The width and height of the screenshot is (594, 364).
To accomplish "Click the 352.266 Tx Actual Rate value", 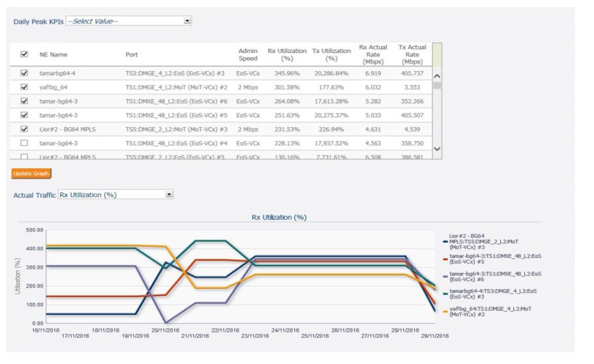I will [412, 101].
